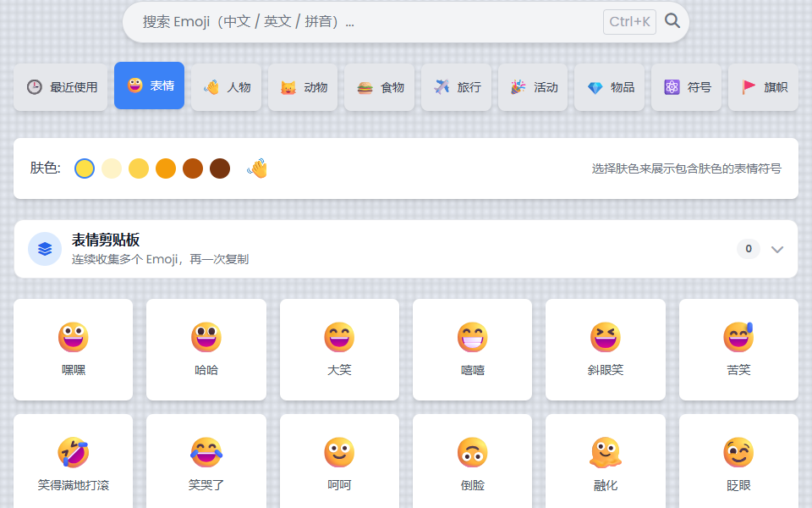The height and width of the screenshot is (508, 812).
Task: Click the 选择肤色来展示包含肤色的表情符号 hint text
Action: click(686, 168)
